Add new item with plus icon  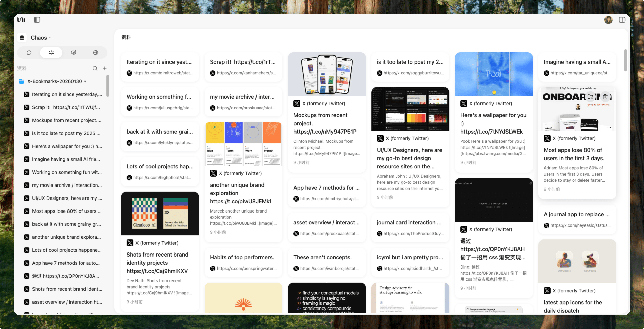[105, 68]
